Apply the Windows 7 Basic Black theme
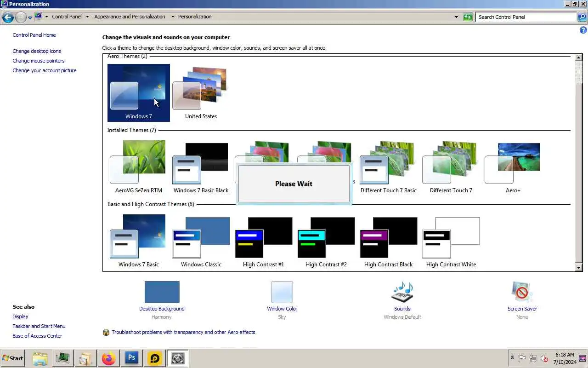588x368 pixels. click(x=201, y=167)
